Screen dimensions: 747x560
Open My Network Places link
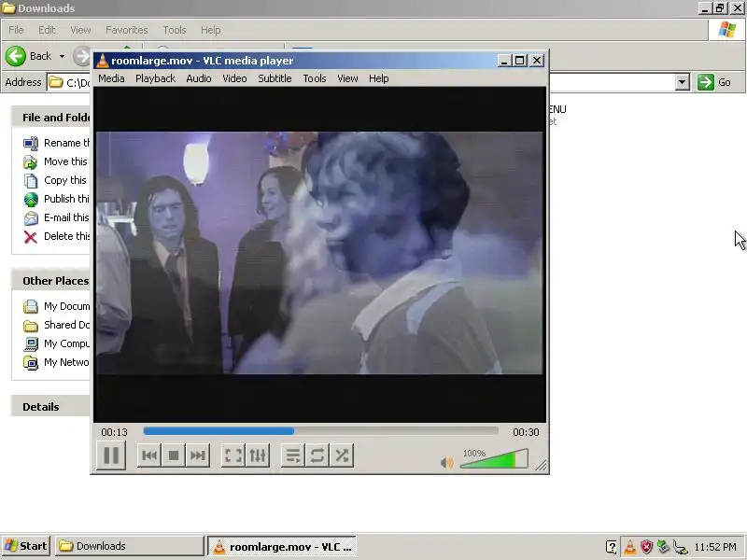coord(66,362)
